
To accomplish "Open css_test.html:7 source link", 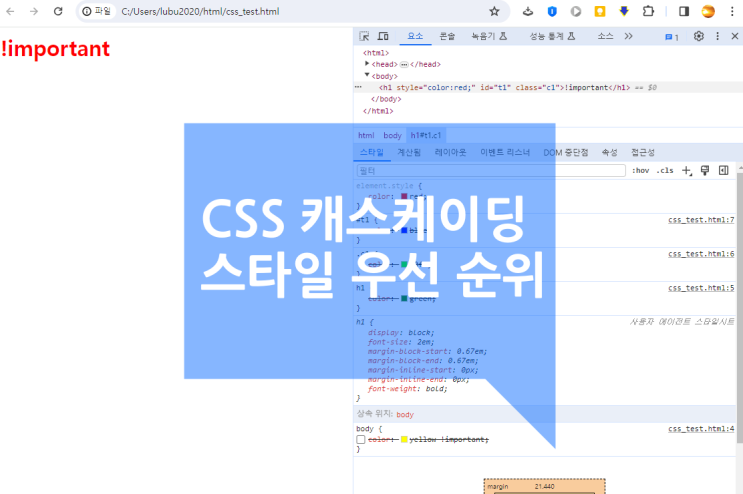I will click(701, 220).
